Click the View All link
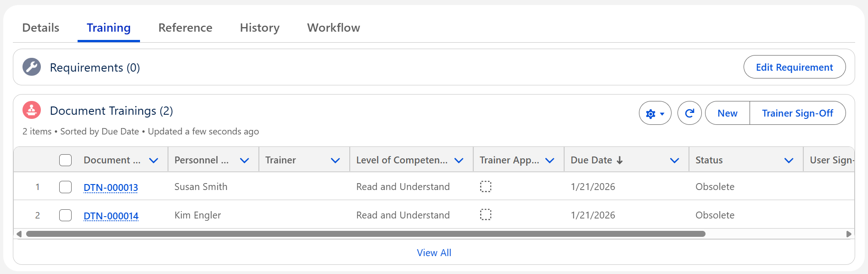This screenshot has height=274, width=868. click(434, 253)
